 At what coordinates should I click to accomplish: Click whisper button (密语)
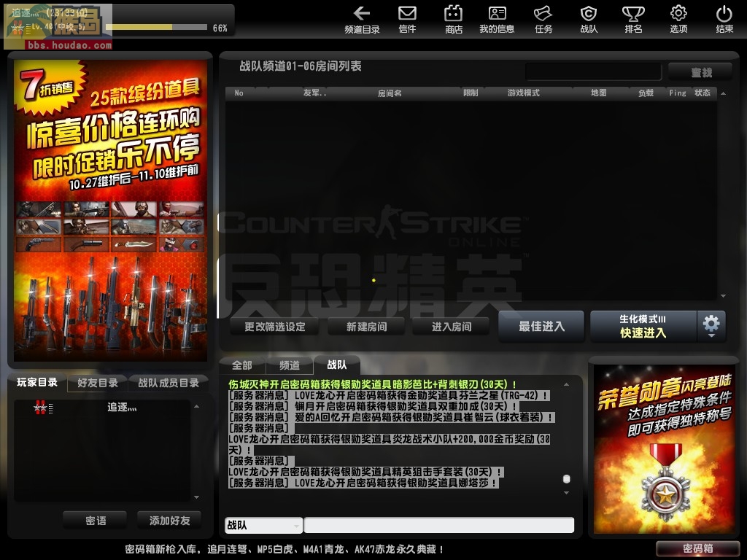(96, 521)
